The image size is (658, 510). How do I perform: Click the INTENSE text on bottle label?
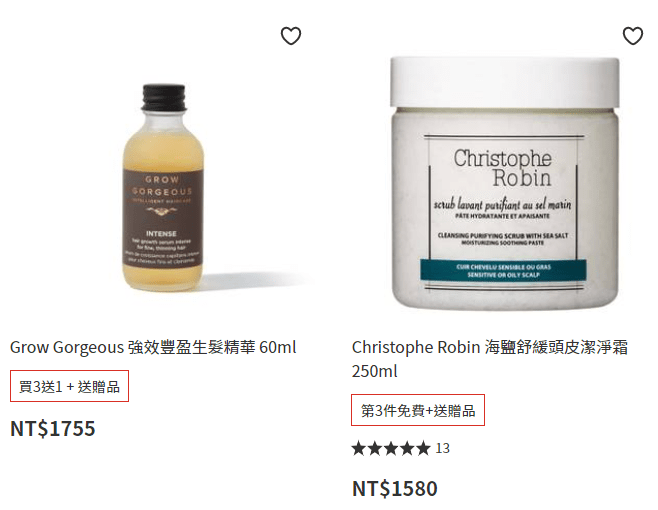tap(161, 233)
